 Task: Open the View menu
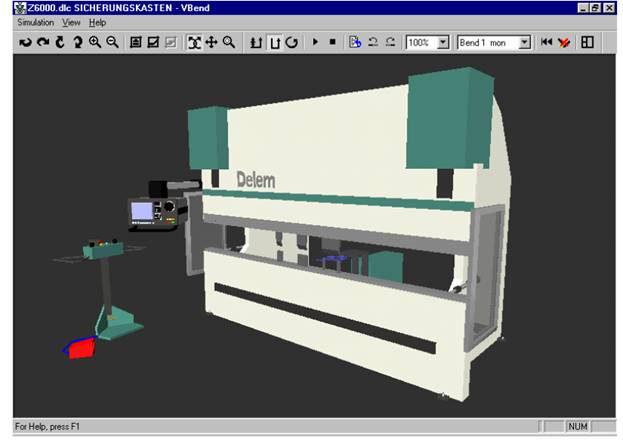click(x=71, y=23)
